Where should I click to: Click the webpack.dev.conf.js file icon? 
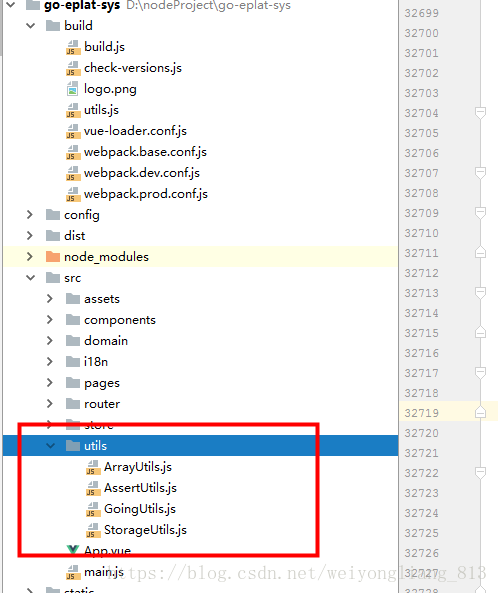pyautogui.click(x=73, y=173)
